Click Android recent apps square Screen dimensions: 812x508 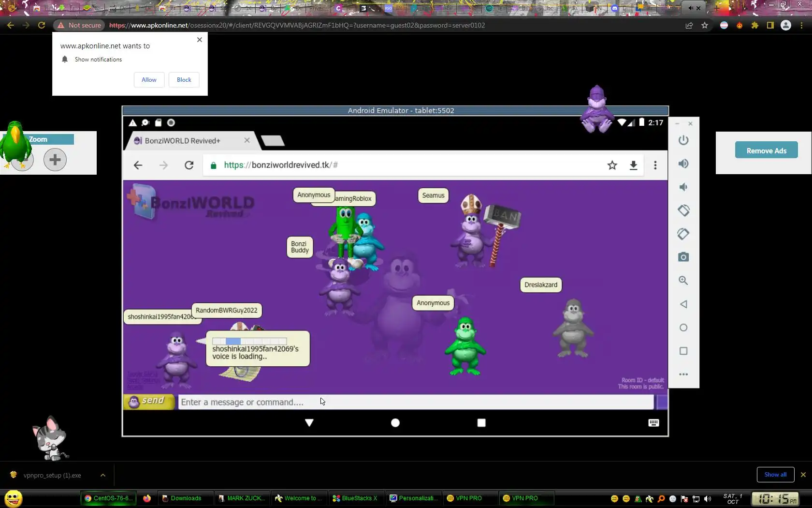pos(481,423)
